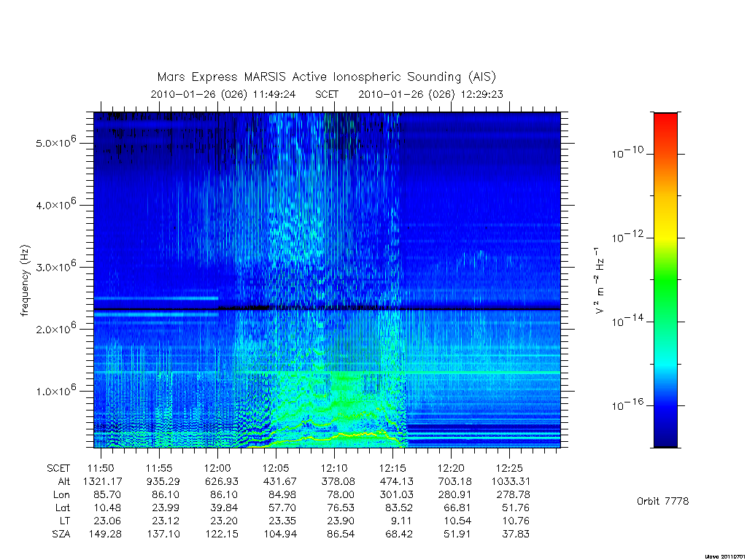Click the SZA value '68.42'

coord(399,534)
